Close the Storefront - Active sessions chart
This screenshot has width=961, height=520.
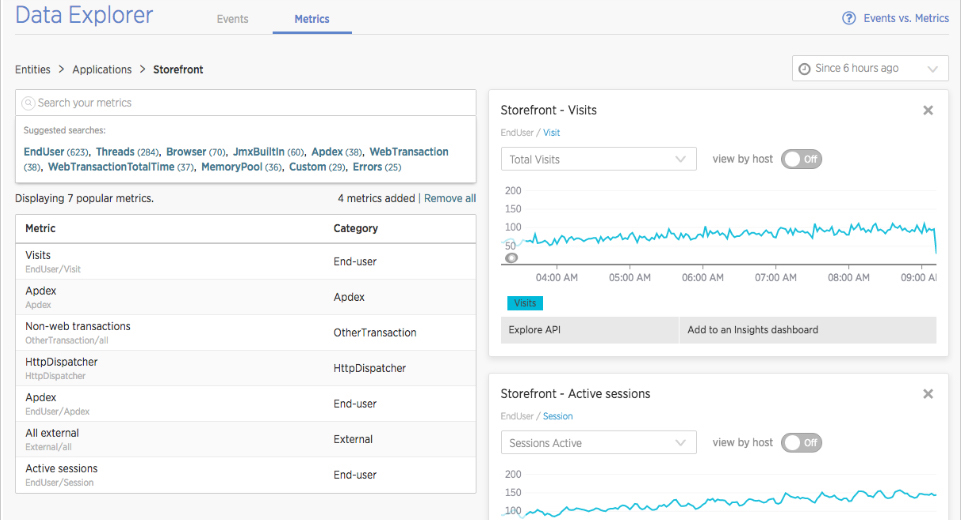(928, 394)
